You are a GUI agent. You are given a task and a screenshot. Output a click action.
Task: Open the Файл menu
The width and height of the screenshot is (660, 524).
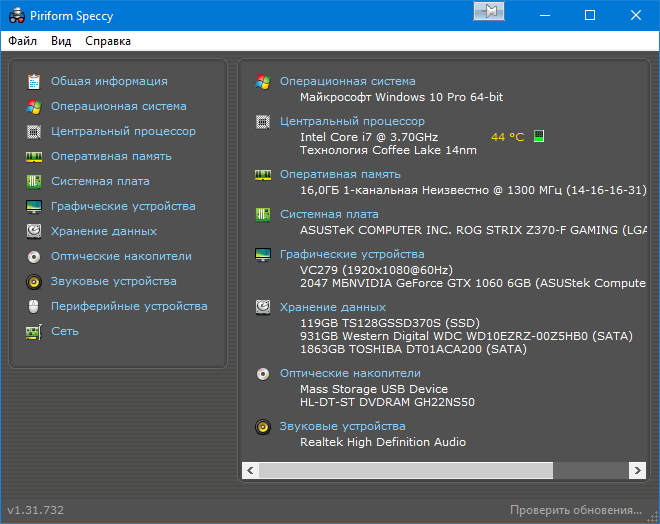click(22, 41)
